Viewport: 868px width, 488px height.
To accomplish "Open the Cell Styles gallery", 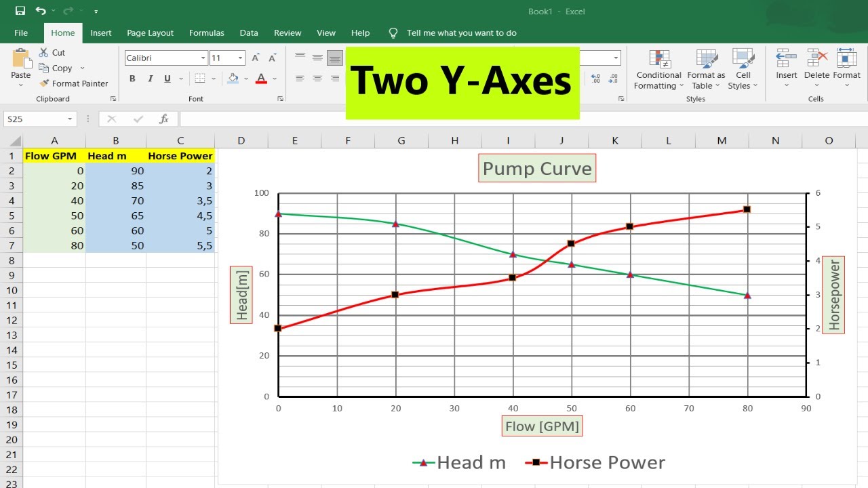I will (x=743, y=69).
